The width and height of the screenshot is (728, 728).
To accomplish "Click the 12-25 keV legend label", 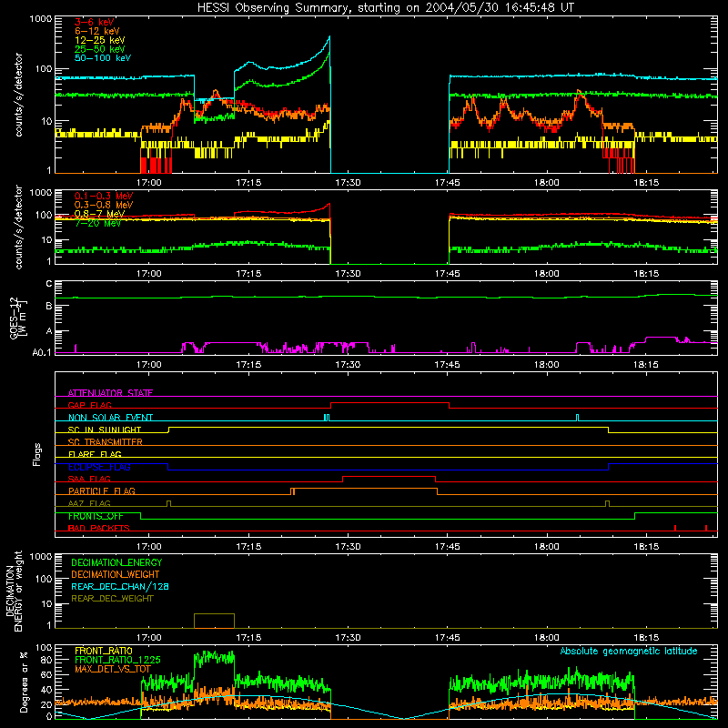I will [100, 40].
